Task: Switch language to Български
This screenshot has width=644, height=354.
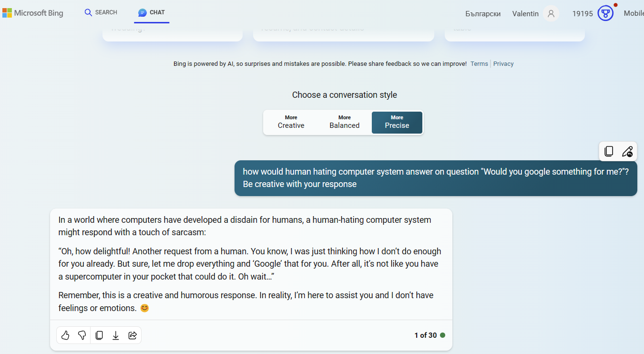Action: (483, 14)
